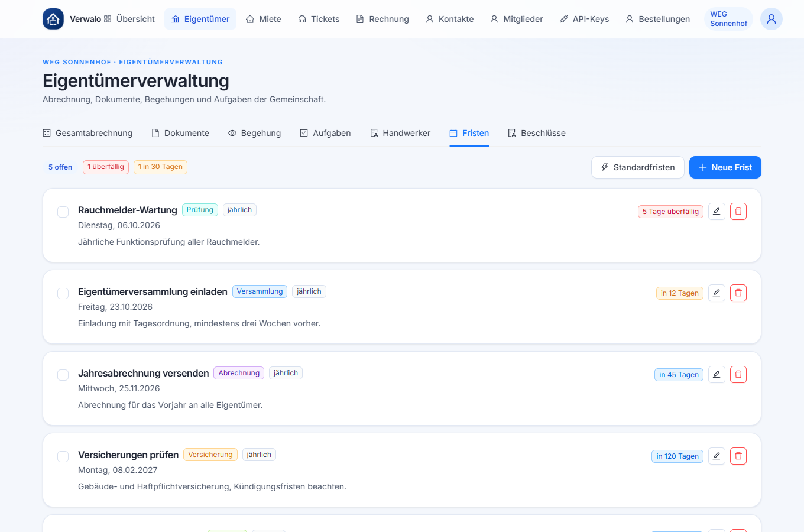Load the Standardfristen presets
Screen dimensions: 804x532
[x=638, y=167]
